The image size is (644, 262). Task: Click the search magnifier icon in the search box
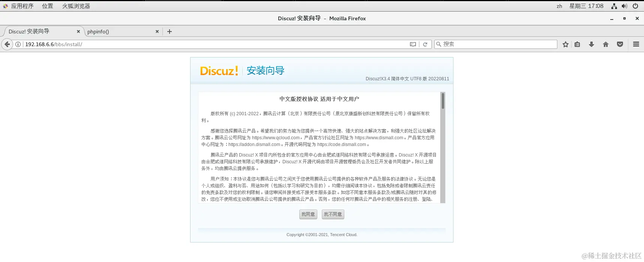(x=438, y=44)
